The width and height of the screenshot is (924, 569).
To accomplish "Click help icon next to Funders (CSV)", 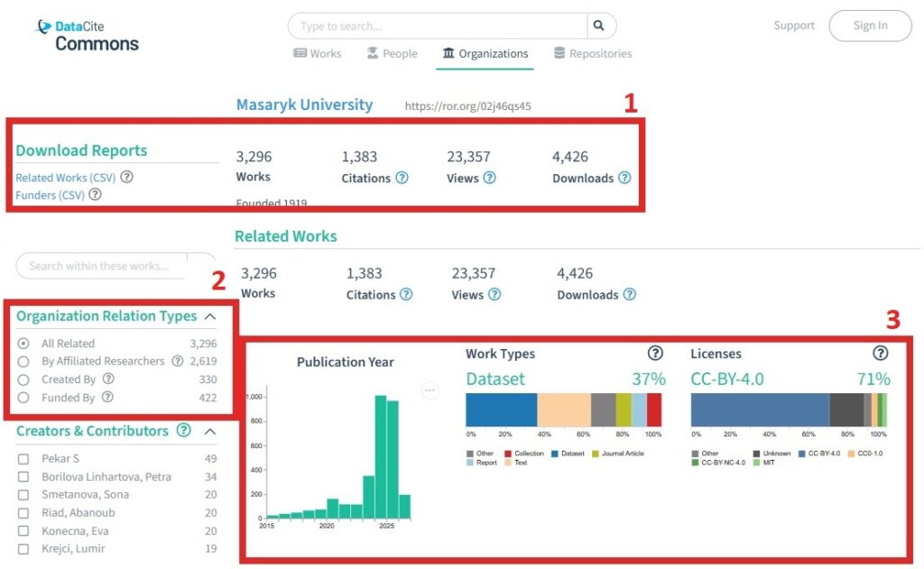I will click(95, 194).
